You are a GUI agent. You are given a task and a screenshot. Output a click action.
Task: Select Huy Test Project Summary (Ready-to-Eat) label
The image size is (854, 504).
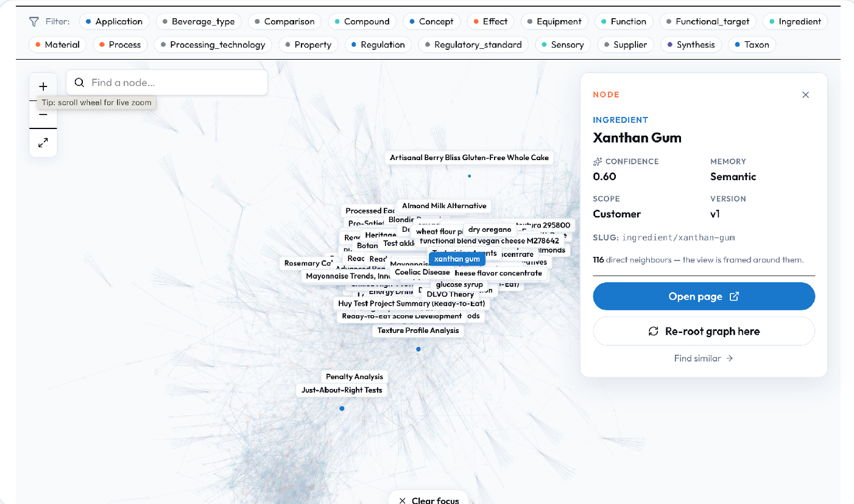411,303
